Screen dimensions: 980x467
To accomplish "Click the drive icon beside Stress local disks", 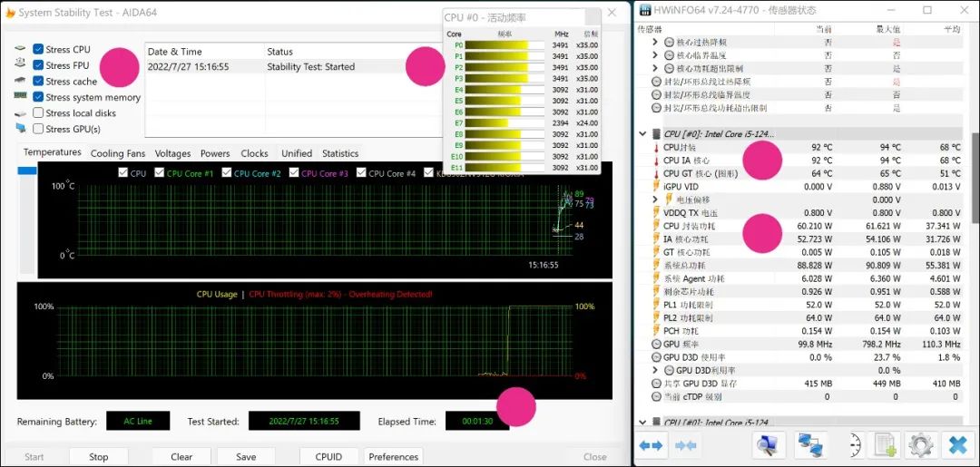I will tap(21, 113).
